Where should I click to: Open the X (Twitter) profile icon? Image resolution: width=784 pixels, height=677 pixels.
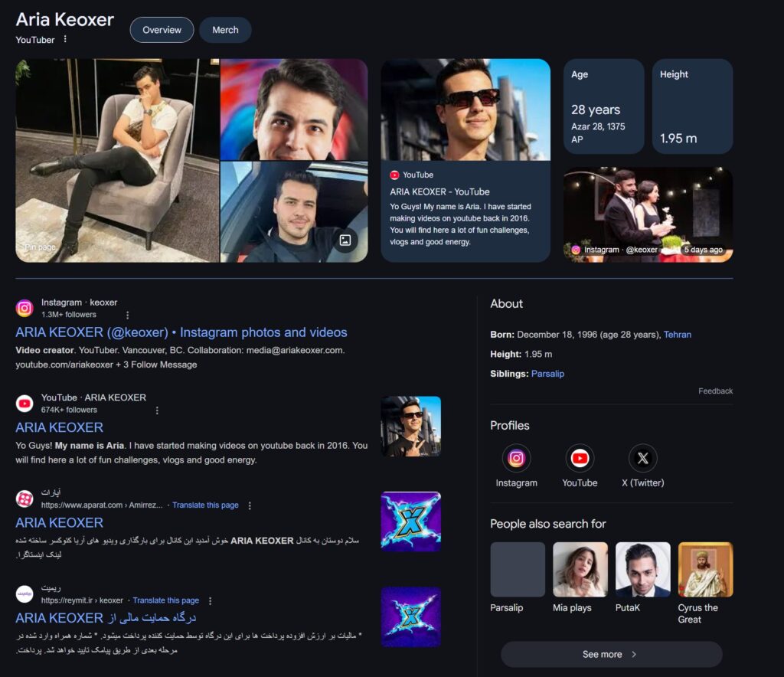[642, 459]
